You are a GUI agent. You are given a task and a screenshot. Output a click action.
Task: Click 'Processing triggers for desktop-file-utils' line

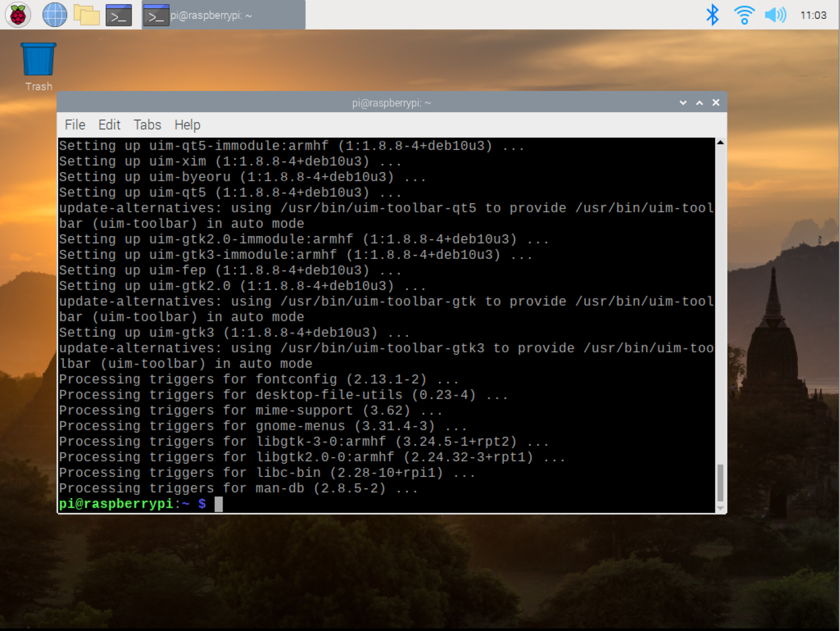tap(284, 394)
